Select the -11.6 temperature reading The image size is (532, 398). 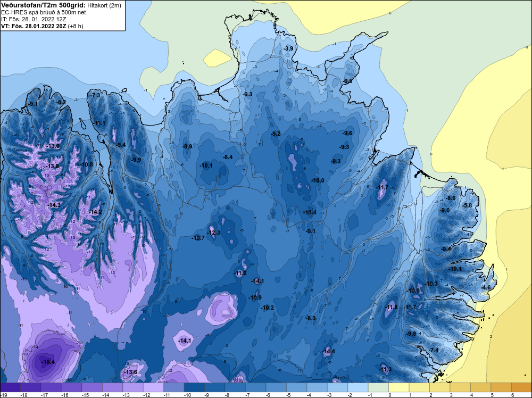point(240,273)
